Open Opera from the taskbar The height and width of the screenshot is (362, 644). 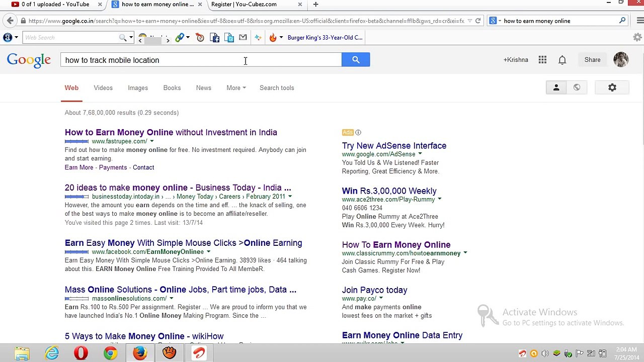pyautogui.click(x=81, y=353)
